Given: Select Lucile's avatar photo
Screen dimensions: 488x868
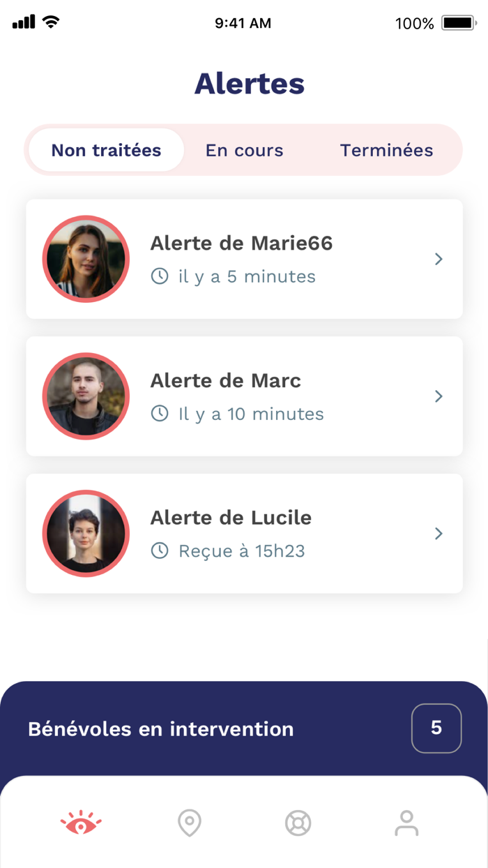Looking at the screenshot, I should pos(86,533).
